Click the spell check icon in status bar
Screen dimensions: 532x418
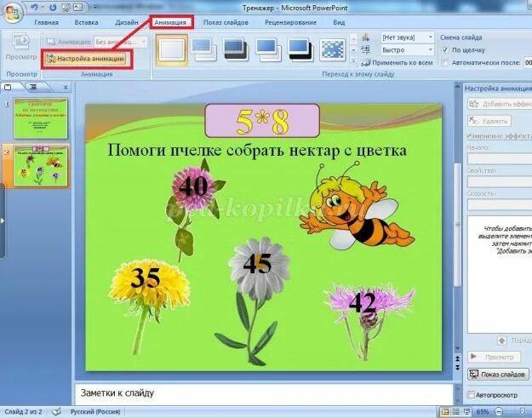(x=57, y=412)
